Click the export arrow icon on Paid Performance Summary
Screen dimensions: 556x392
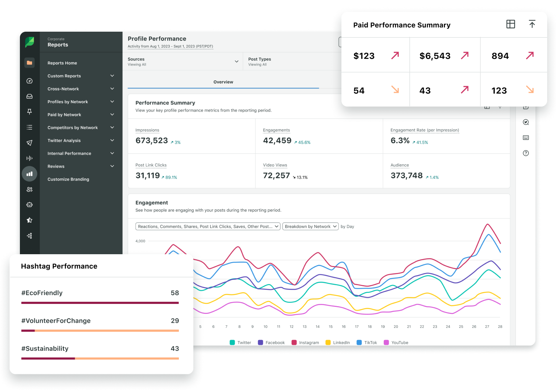click(x=532, y=24)
